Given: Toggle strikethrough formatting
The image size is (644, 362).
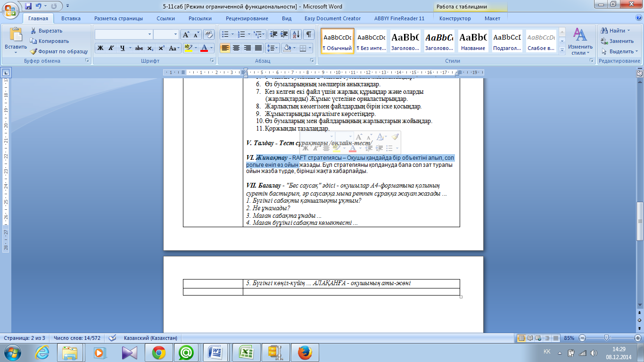Looking at the screenshot, I should coord(139,48).
